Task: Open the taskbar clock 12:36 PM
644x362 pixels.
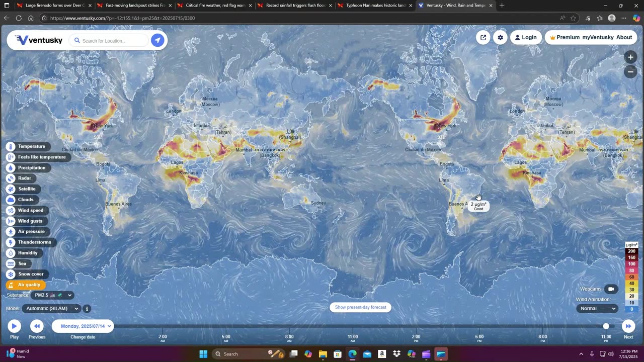Action: (x=629, y=354)
